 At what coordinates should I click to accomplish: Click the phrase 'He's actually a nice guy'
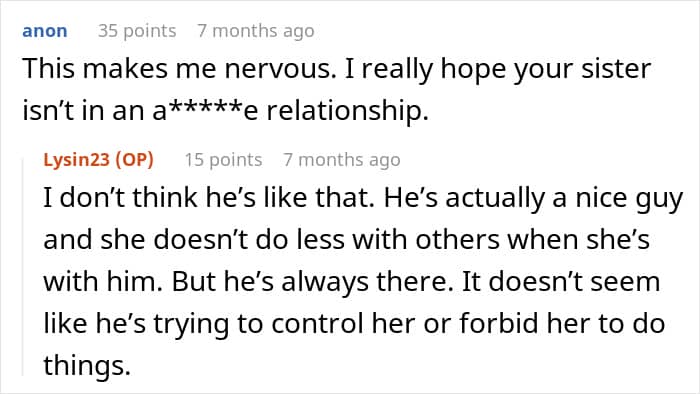[533, 199]
